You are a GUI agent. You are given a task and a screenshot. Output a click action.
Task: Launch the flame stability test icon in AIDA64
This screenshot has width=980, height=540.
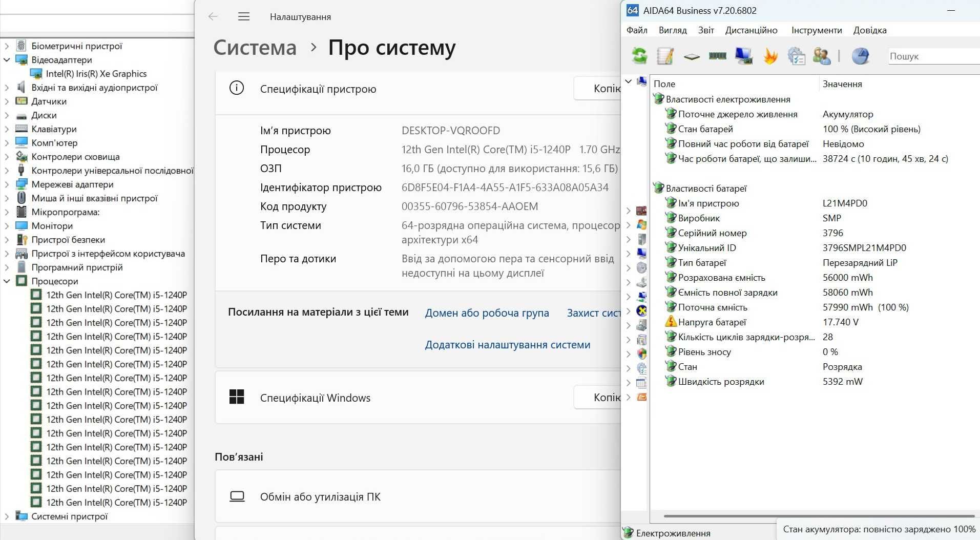(770, 56)
